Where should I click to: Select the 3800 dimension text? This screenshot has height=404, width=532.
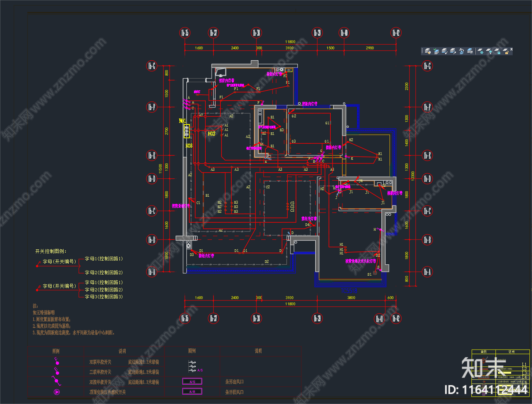tap(351, 298)
